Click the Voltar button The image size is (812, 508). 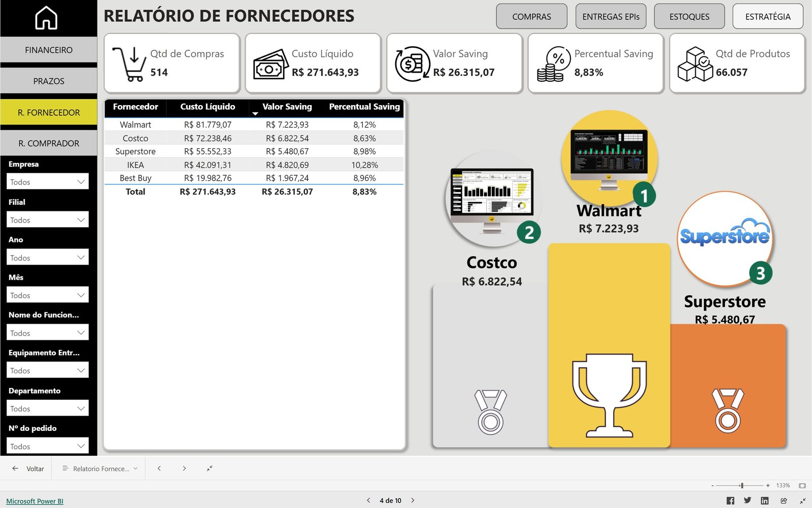pyautogui.click(x=28, y=468)
